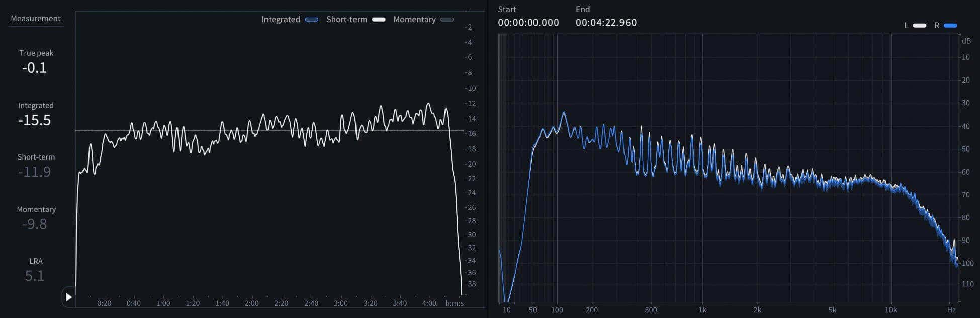Click the End label
This screenshot has width=980, height=318.
tap(583, 9)
